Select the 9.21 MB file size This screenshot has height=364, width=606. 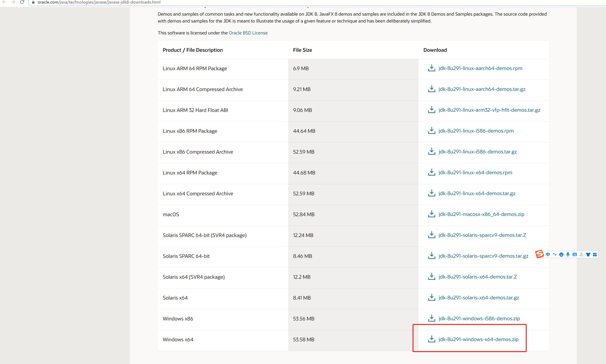click(x=302, y=89)
